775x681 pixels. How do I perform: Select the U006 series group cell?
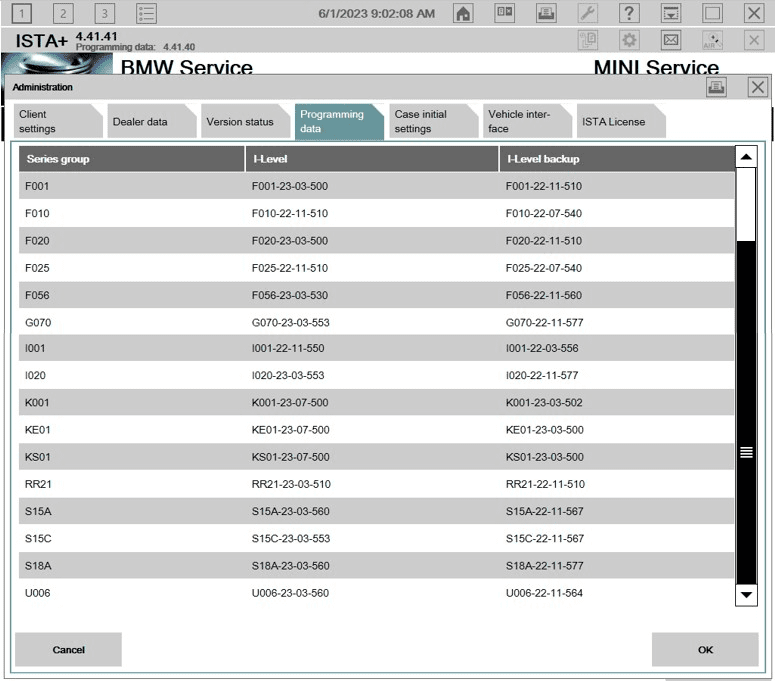point(38,593)
